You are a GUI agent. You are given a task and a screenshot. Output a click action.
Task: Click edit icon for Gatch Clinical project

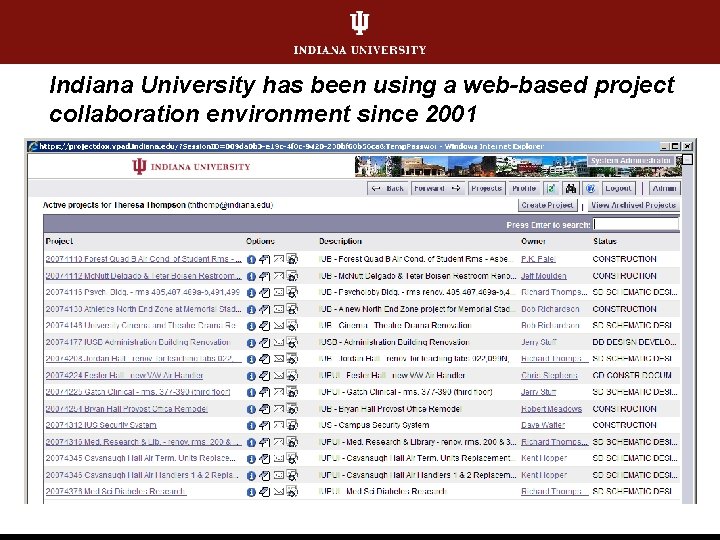click(264, 392)
